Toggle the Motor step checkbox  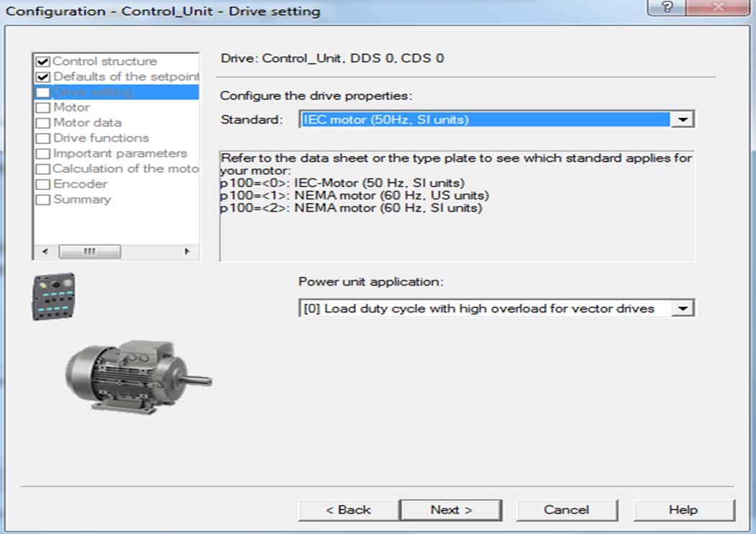pos(43,108)
